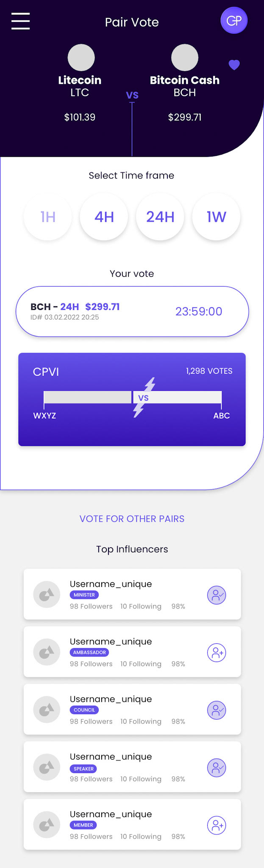This screenshot has width=264, height=868.
Task: Tap the lightning VS icon
Action: tap(144, 398)
